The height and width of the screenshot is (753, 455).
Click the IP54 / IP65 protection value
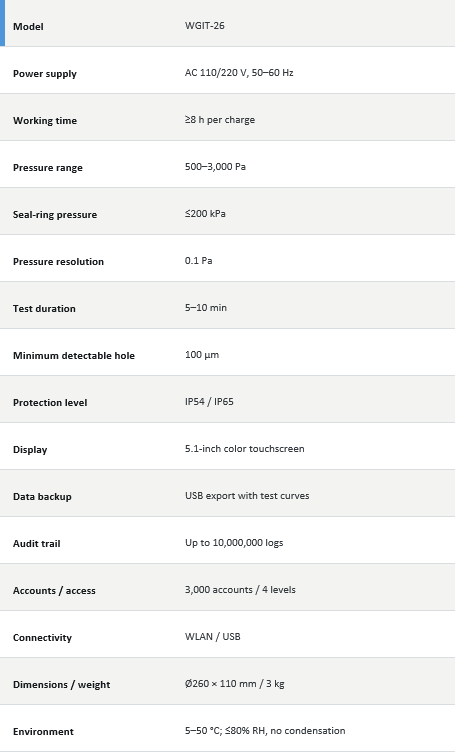(x=209, y=401)
